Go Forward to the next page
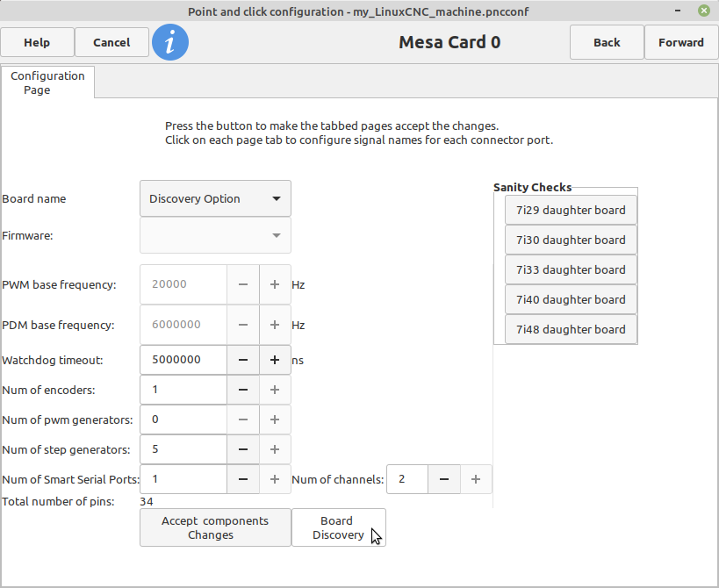719x588 pixels. click(681, 43)
